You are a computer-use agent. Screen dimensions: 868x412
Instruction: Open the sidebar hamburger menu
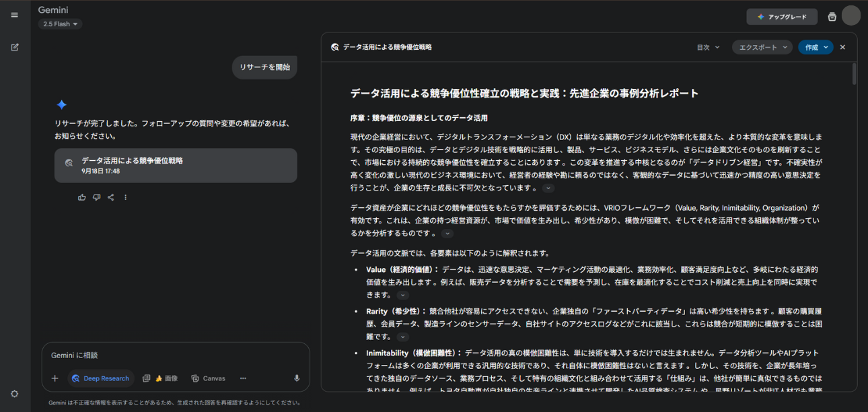(14, 14)
